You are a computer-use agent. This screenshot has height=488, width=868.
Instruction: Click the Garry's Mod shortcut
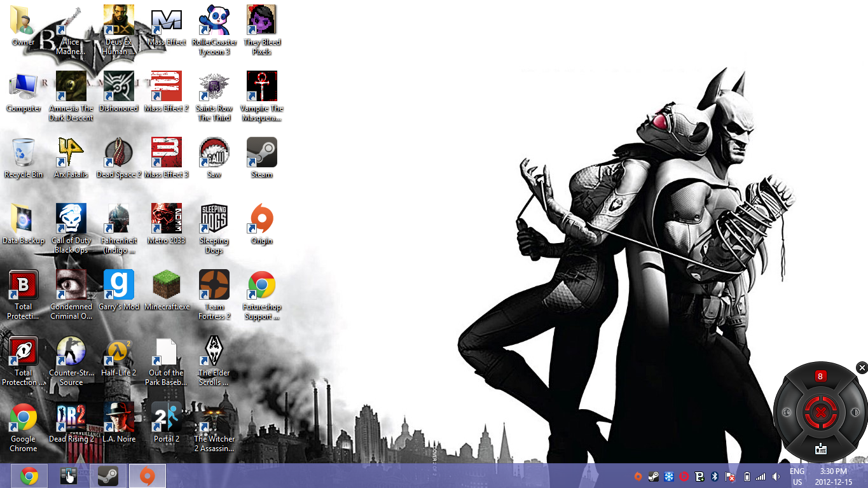click(119, 291)
